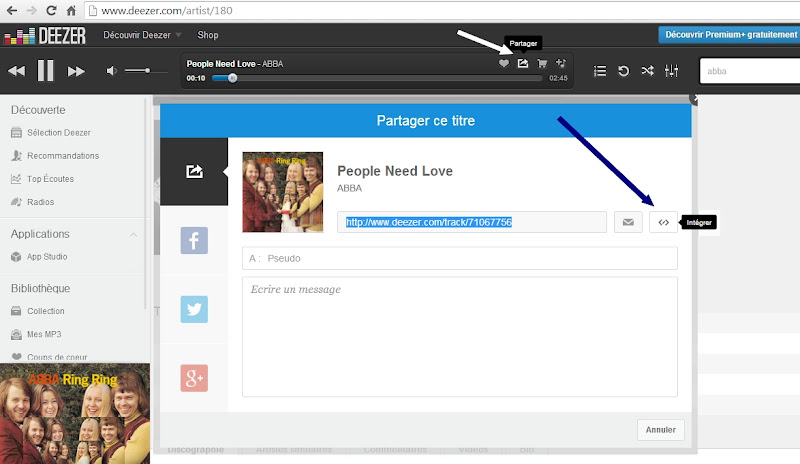The width and height of the screenshot is (800, 464).
Task: Mute the volume speaker icon
Action: (111, 71)
